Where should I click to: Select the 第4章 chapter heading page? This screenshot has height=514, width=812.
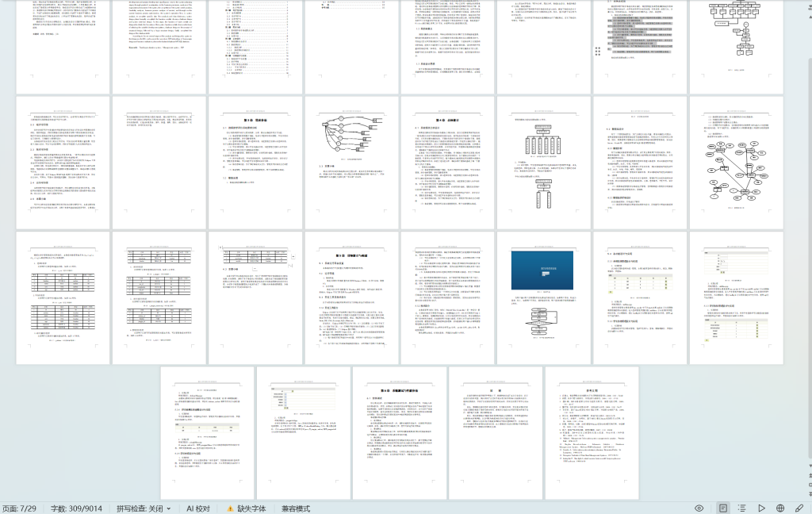click(x=447, y=162)
